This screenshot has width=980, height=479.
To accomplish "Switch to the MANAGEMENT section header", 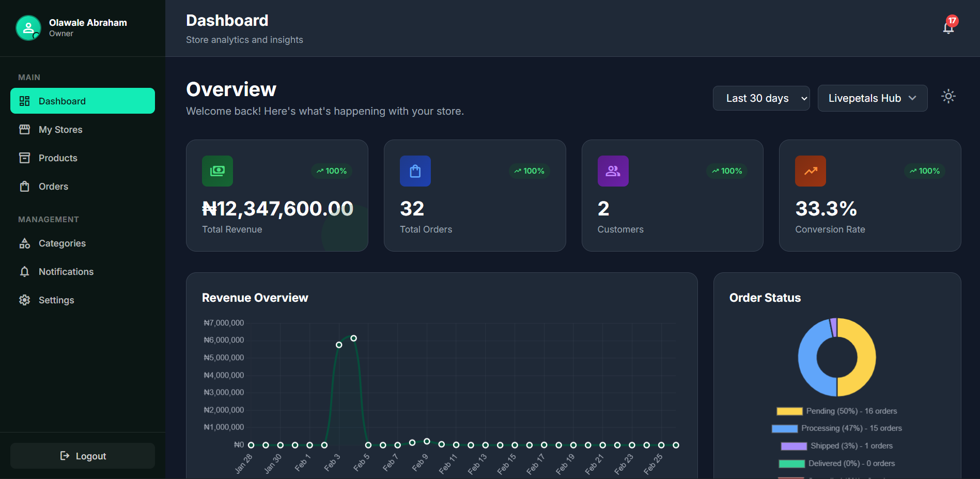I will [48, 219].
